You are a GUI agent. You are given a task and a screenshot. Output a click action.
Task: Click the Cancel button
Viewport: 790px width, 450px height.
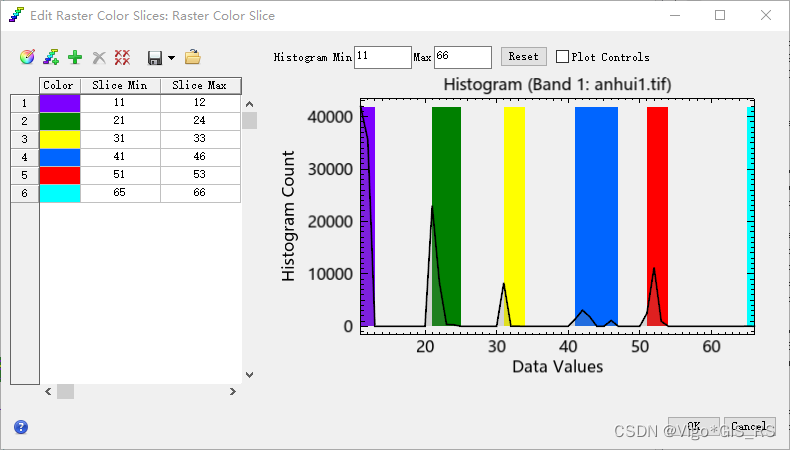pyautogui.click(x=750, y=426)
